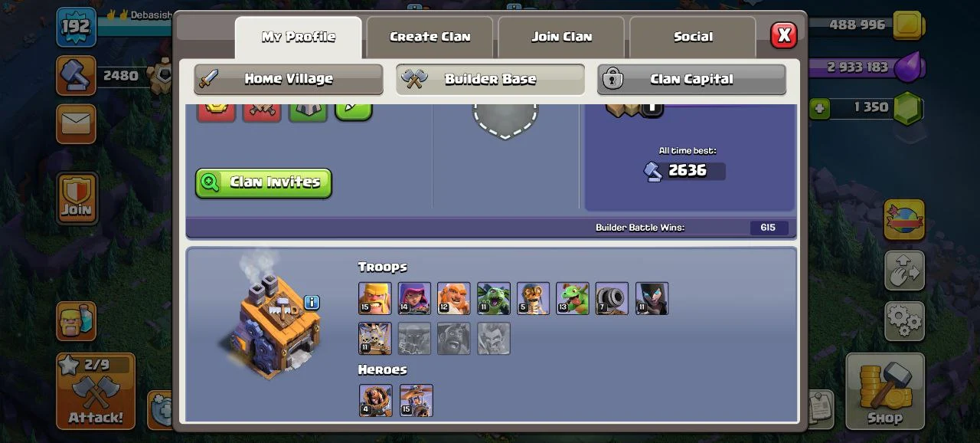The width and height of the screenshot is (980, 443).
Task: Select the Clan Capital profile view
Action: (x=691, y=79)
